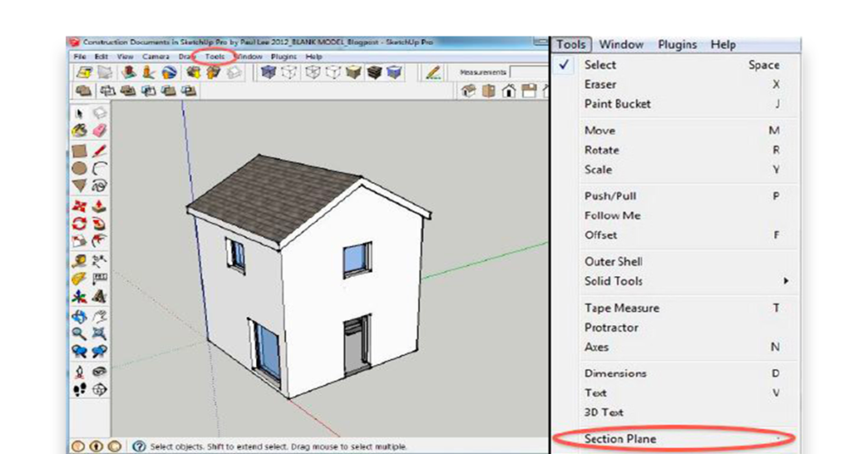Choose the Freehand scribble tool
The height and width of the screenshot is (454, 868).
click(100, 185)
